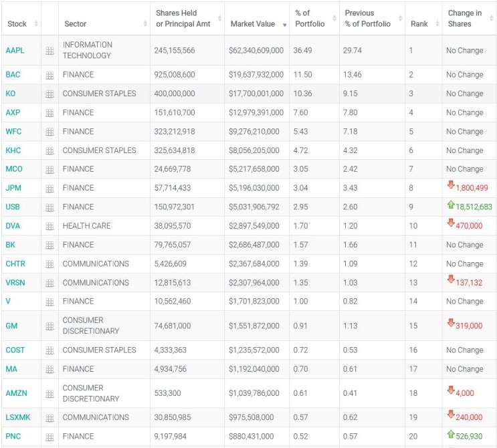Open the grid icon in VRSN row
Viewport: 497px width, 448px height.
click(x=49, y=283)
